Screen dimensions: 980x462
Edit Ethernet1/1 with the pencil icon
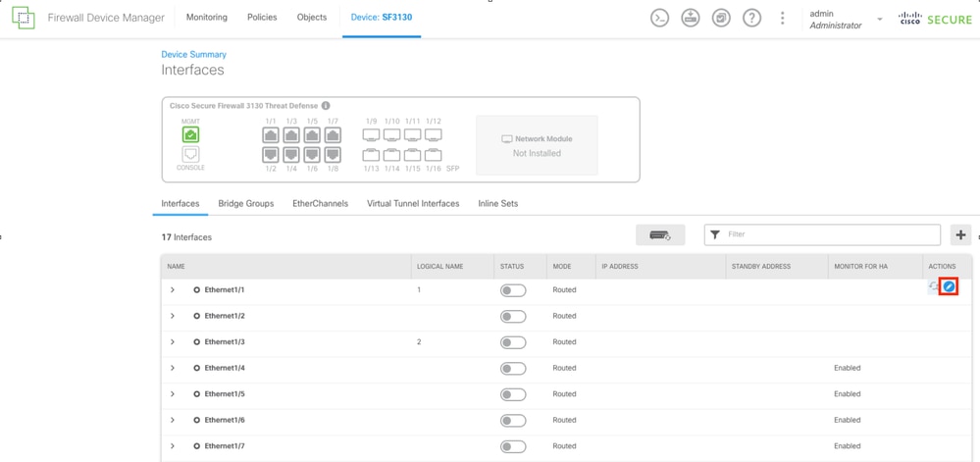point(950,286)
